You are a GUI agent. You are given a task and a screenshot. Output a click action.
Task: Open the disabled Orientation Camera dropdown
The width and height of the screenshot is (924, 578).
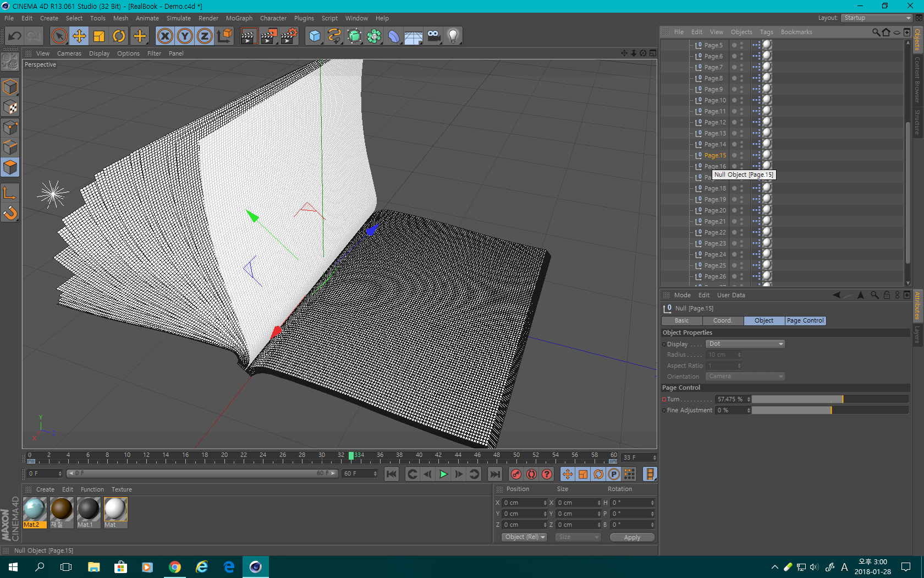pos(745,377)
